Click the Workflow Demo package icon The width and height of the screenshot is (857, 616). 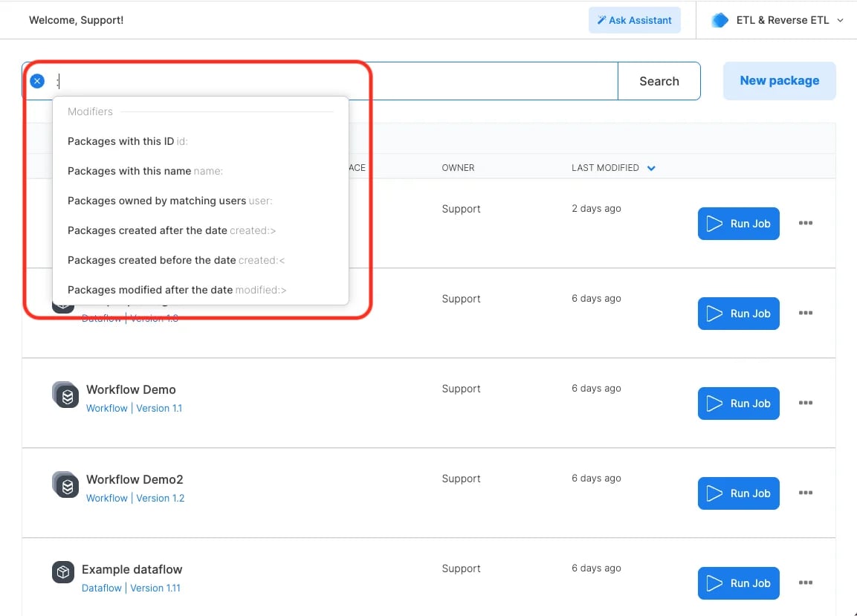click(x=65, y=395)
